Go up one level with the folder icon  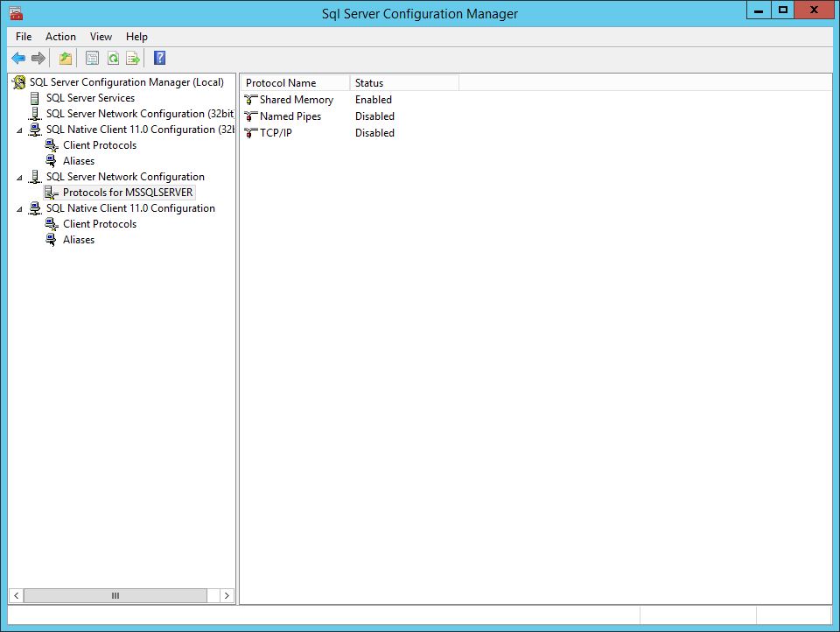66,58
